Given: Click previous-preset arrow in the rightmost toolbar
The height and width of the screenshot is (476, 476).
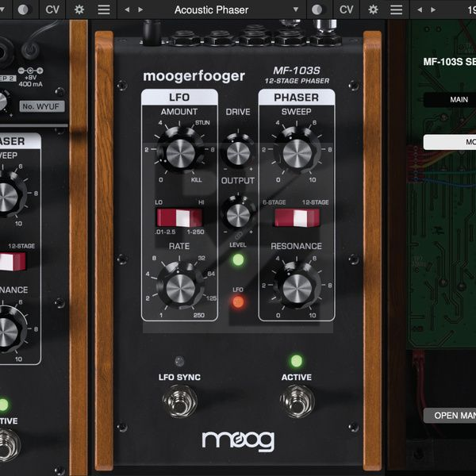Looking at the screenshot, I should click(x=420, y=10).
